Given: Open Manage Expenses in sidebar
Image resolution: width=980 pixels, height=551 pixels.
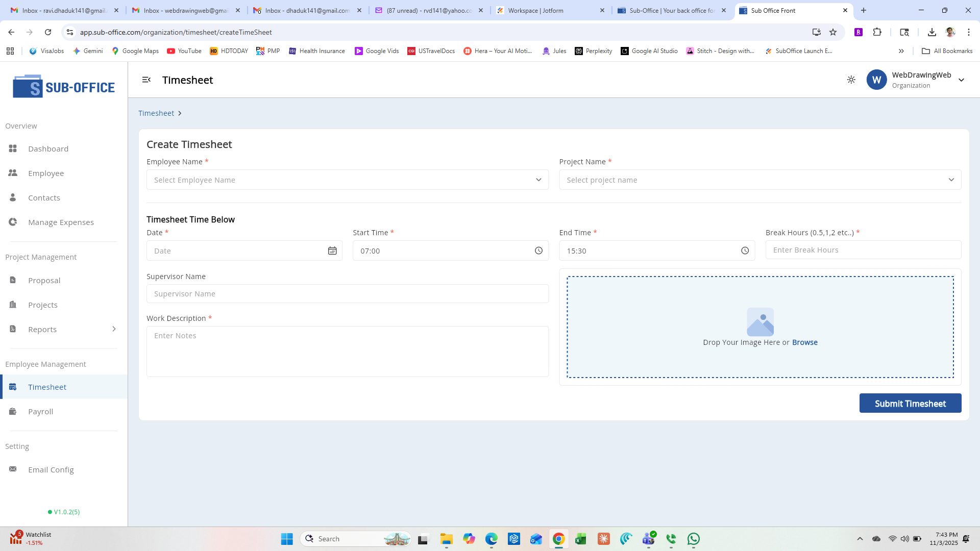Looking at the screenshot, I should pyautogui.click(x=61, y=222).
